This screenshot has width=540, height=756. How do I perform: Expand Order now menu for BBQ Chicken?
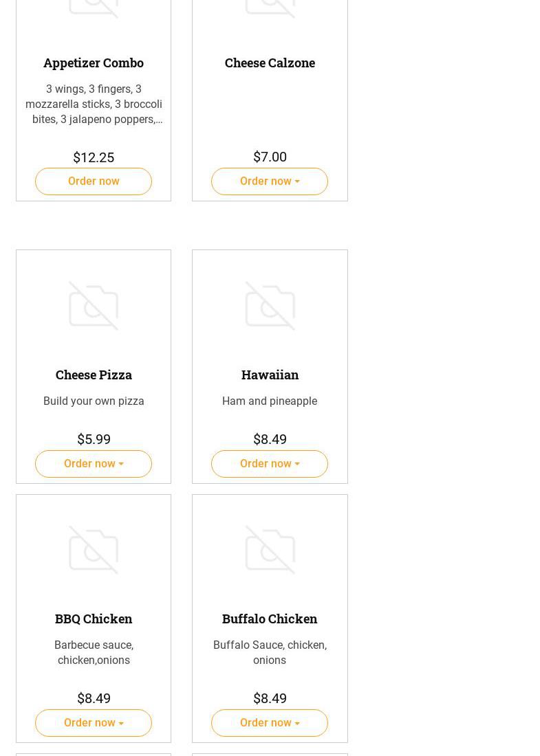click(94, 723)
